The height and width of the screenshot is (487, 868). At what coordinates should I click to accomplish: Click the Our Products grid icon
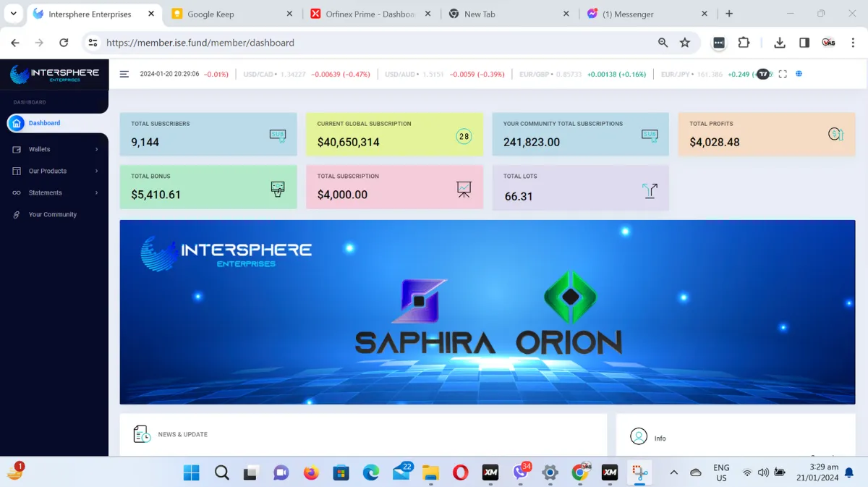(x=16, y=171)
